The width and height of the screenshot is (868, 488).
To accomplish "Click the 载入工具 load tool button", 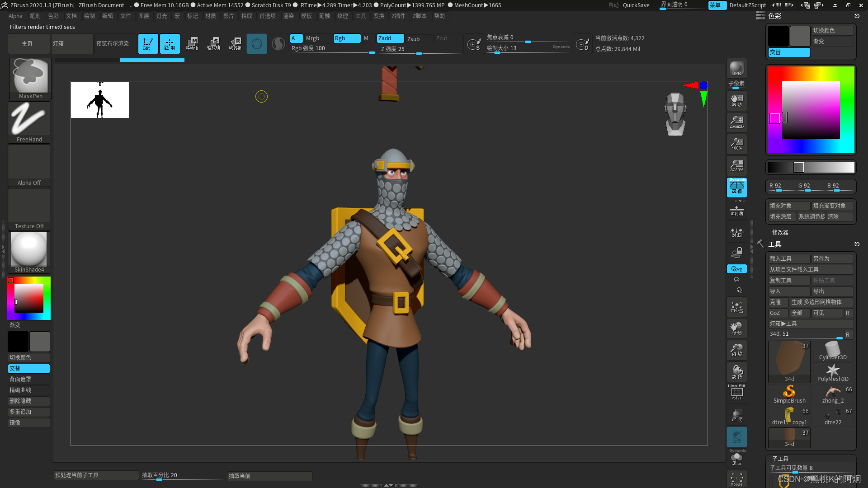I will 788,258.
